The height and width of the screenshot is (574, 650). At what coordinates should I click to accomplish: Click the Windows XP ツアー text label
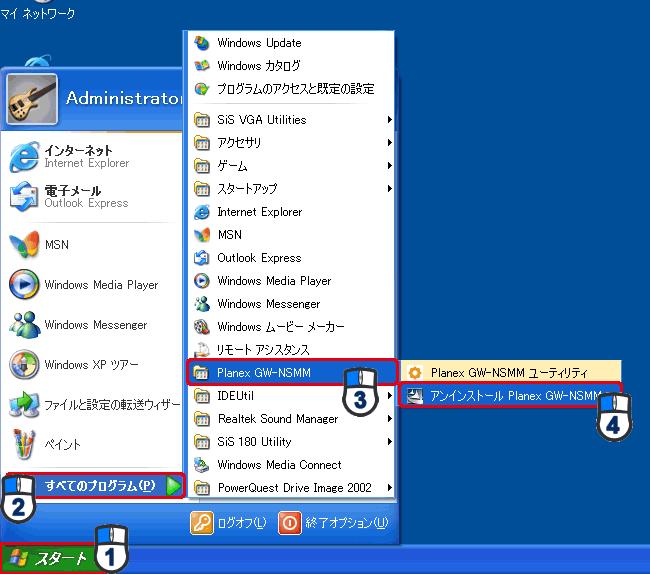[92, 365]
